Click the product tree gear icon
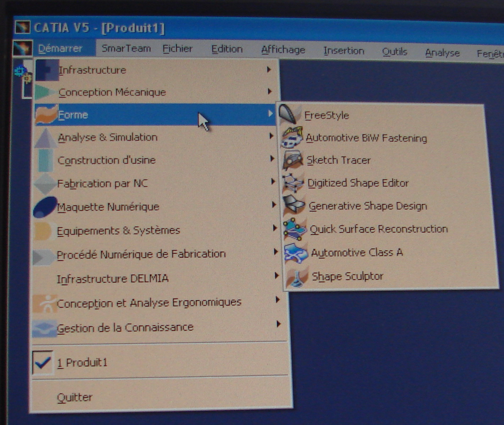The image size is (504, 425). pos(19,72)
